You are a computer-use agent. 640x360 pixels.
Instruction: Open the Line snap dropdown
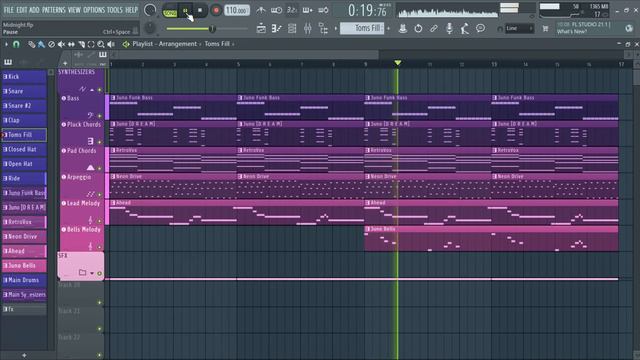(x=519, y=29)
